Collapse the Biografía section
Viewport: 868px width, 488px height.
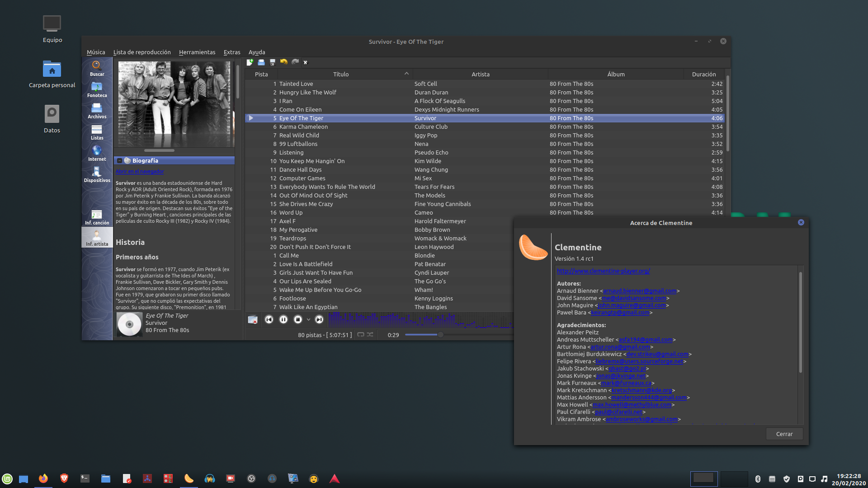[x=119, y=161]
